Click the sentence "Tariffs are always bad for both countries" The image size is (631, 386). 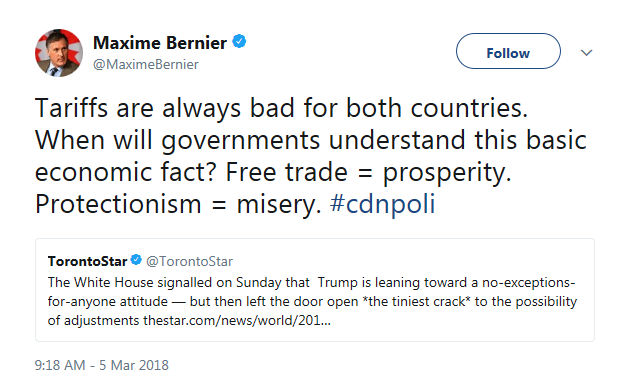281,108
